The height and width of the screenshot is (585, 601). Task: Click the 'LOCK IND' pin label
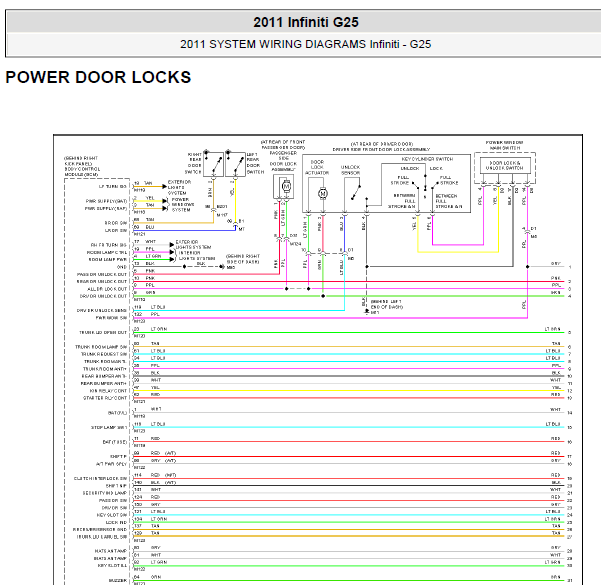(116, 523)
